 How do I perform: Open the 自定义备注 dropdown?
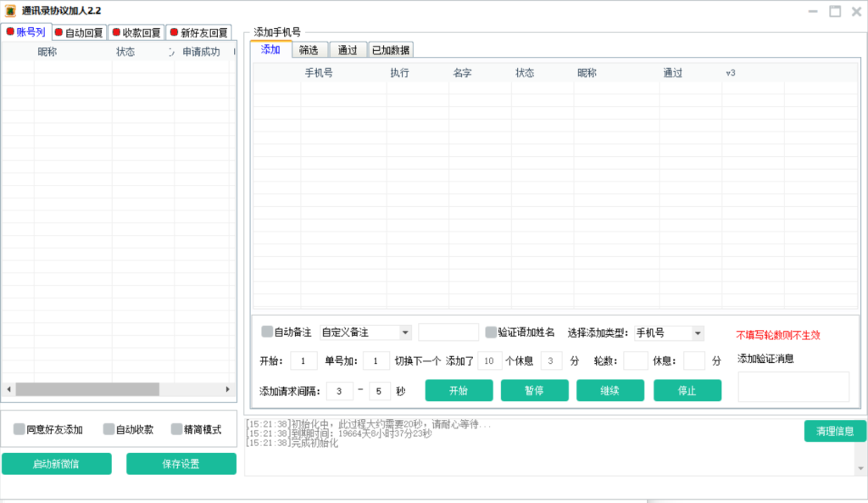point(405,333)
